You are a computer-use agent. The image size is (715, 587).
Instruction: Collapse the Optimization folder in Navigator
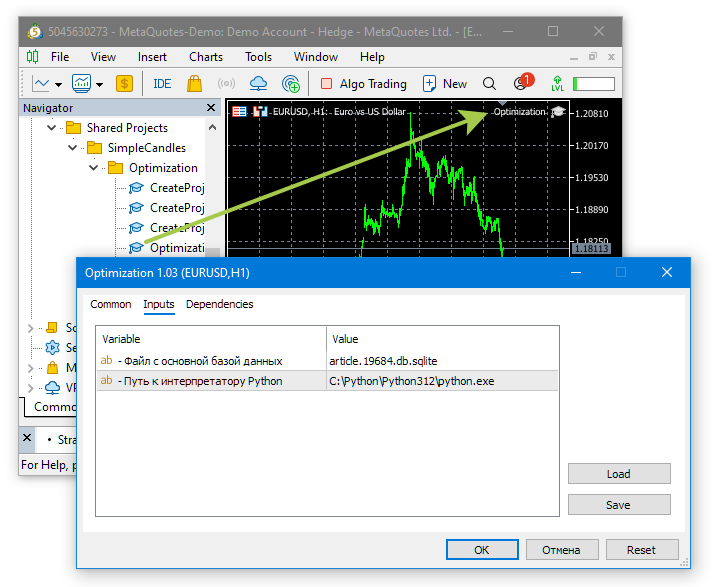point(93,168)
